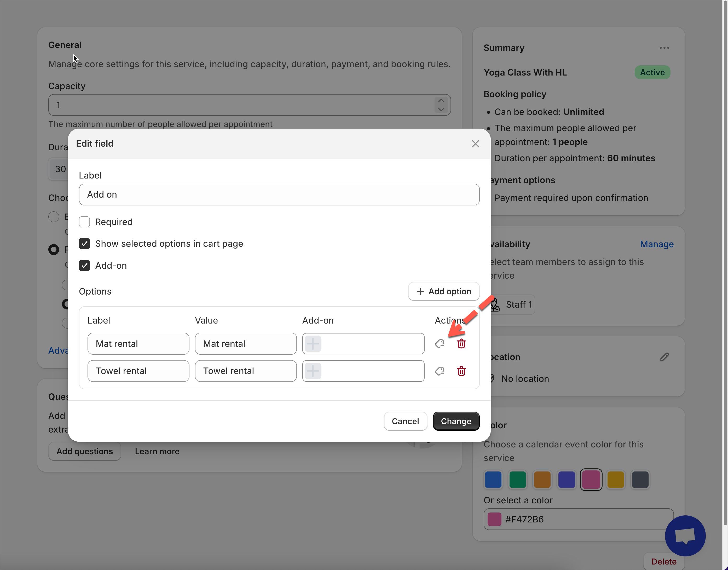The image size is (728, 570).
Task: Click plus icon in Mat rental add-on
Action: (x=313, y=343)
